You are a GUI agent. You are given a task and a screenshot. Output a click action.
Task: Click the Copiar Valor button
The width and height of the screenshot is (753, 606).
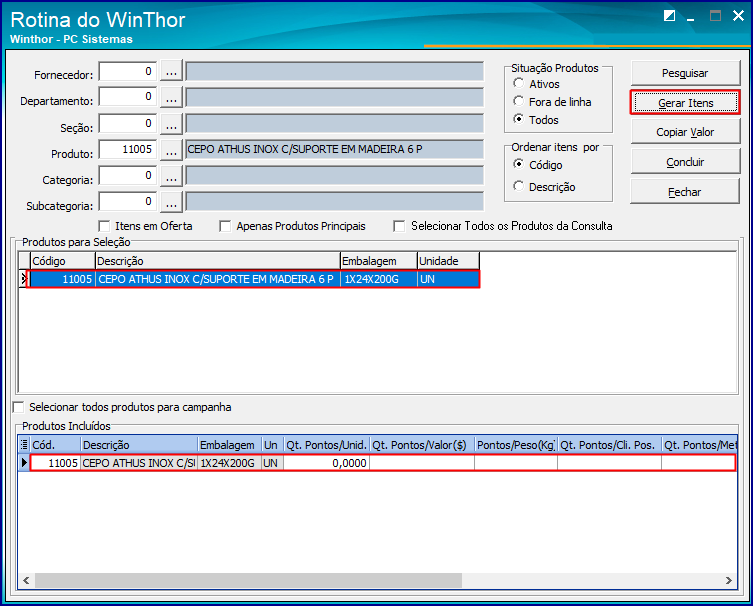(x=685, y=132)
